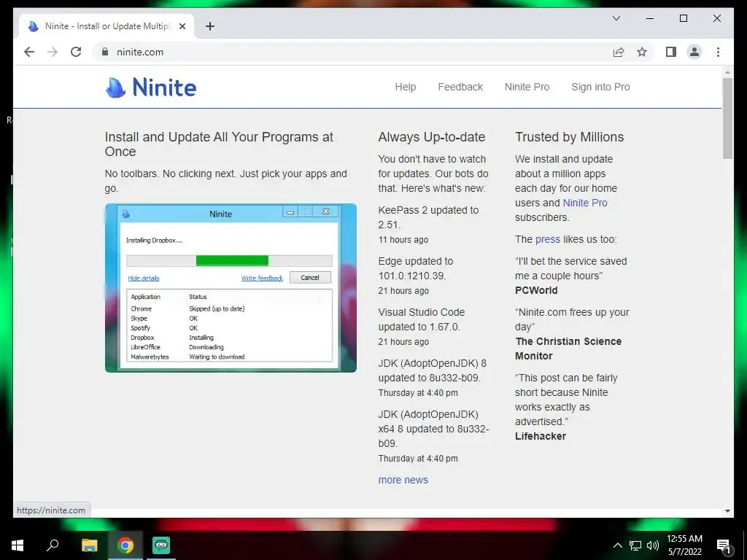Click the Lifehacker attribution text

point(541,436)
